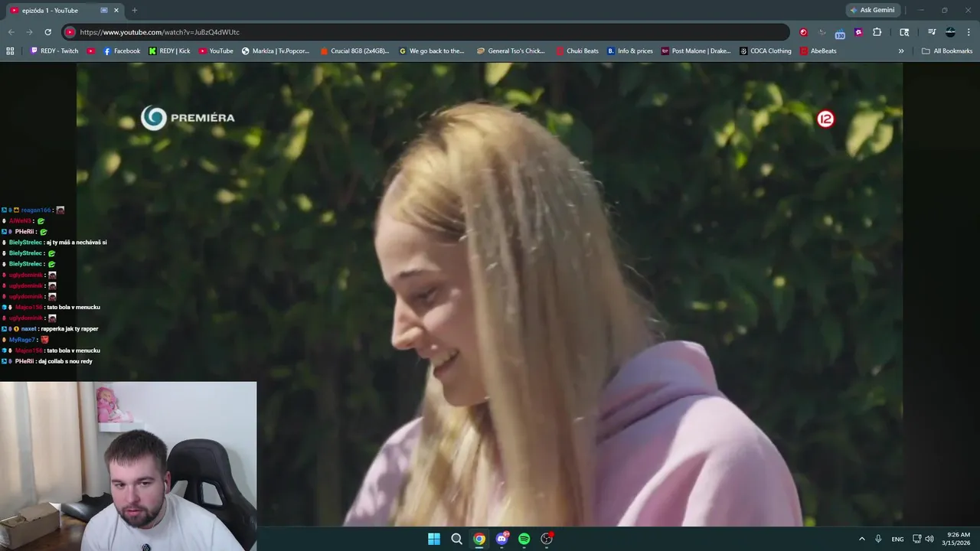Click chat message 'rapperka jak ty rapper'
The height and width of the screenshot is (551, 980).
tap(70, 329)
